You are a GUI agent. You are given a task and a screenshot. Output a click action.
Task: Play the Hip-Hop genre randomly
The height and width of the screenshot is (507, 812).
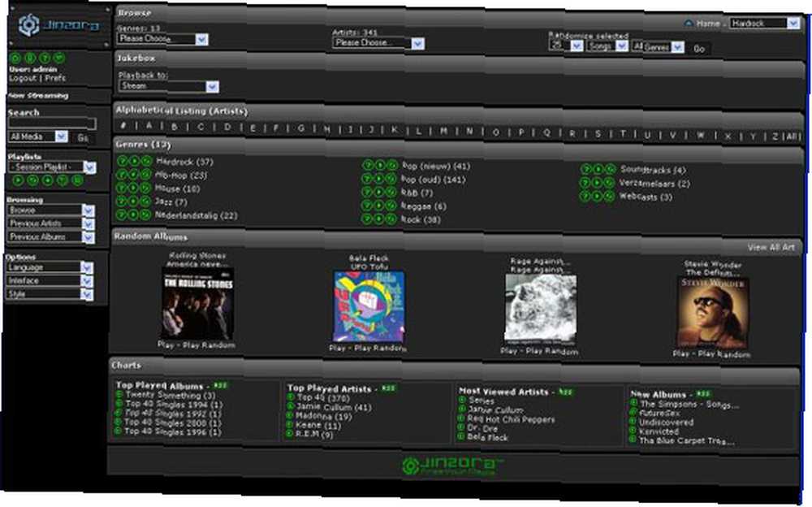tap(146, 175)
